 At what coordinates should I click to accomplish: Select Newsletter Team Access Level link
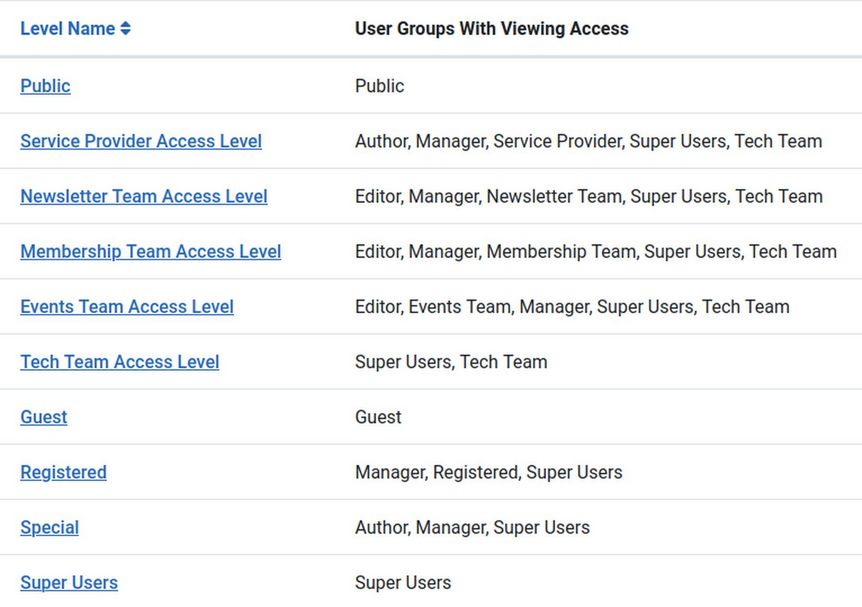point(144,196)
